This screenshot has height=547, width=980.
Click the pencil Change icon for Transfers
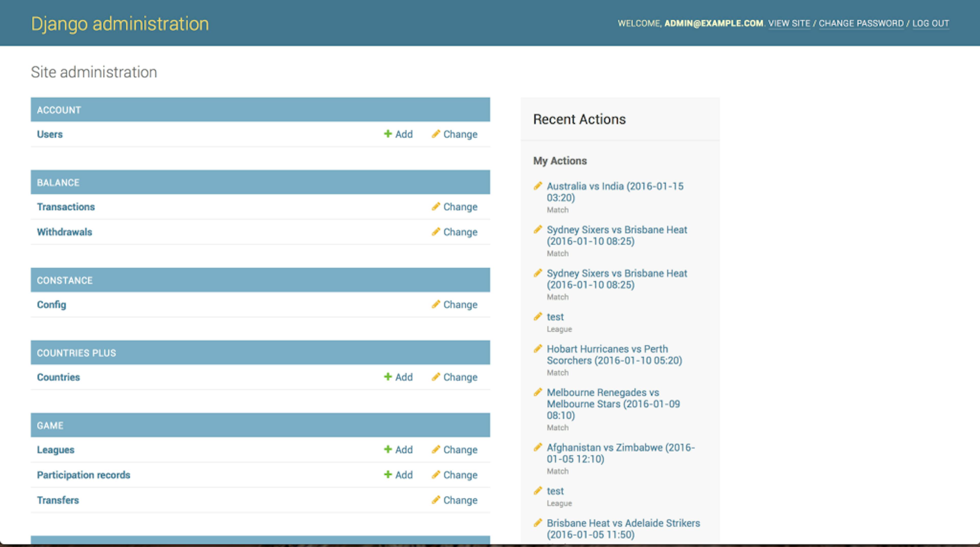tap(436, 500)
